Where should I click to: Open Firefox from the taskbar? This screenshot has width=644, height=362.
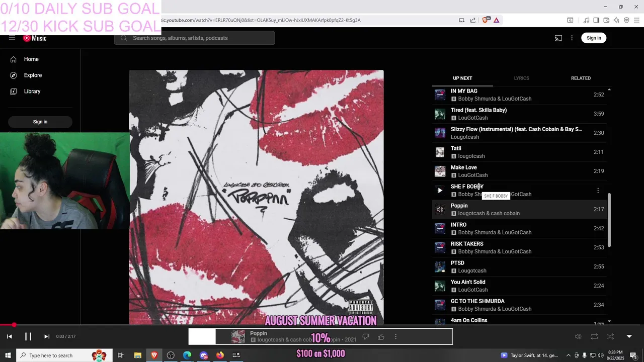[x=220, y=355]
